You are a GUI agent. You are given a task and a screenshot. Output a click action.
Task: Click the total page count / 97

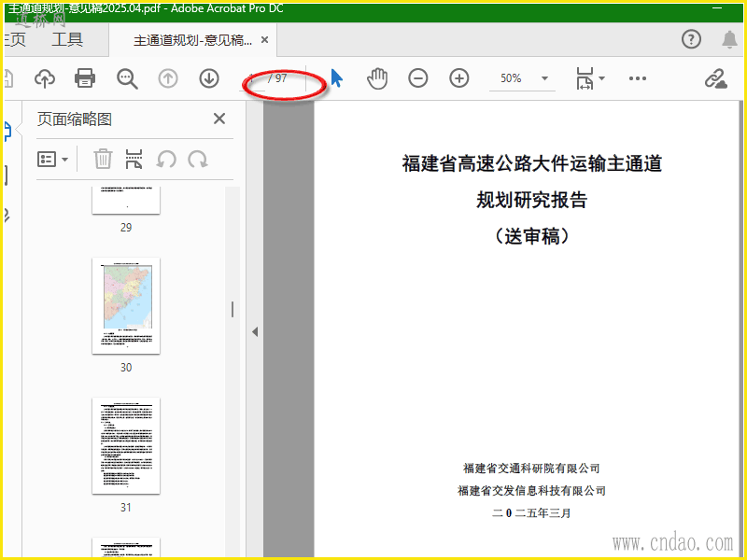tap(277, 78)
